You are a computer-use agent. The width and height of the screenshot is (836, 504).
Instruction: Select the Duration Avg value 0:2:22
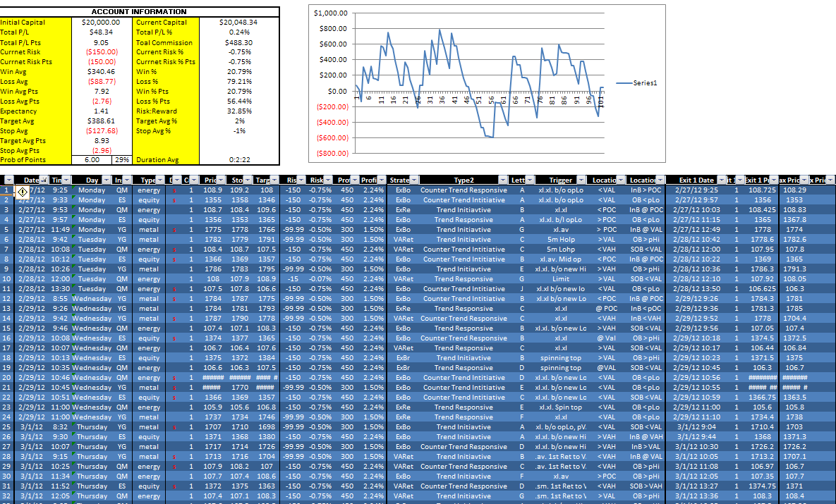coord(239,160)
